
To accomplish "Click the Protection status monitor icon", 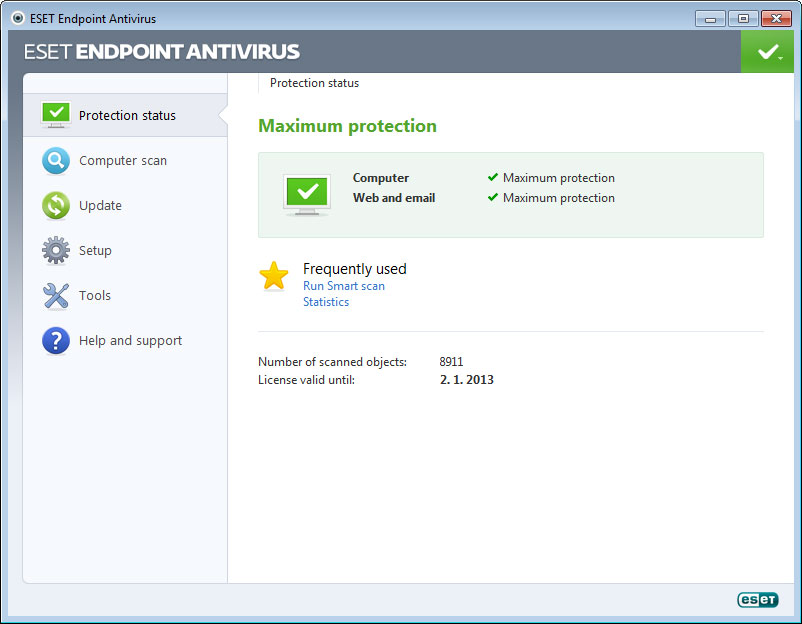I will tap(56, 114).
